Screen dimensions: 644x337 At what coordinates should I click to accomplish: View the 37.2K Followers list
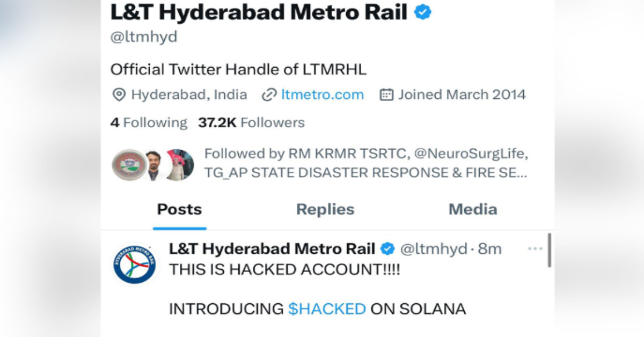pyautogui.click(x=251, y=123)
